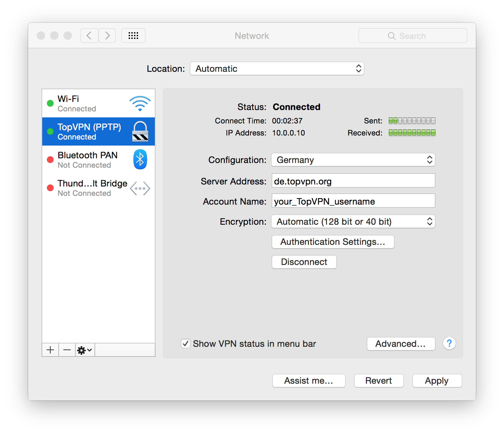Click the Account Name field
The width and height of the screenshot is (504, 434).
pyautogui.click(x=353, y=201)
